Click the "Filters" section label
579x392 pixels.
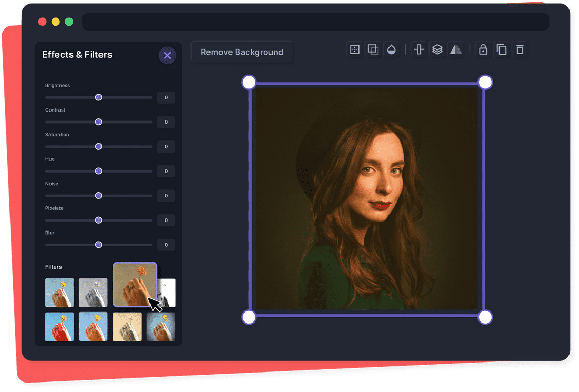pyautogui.click(x=54, y=267)
